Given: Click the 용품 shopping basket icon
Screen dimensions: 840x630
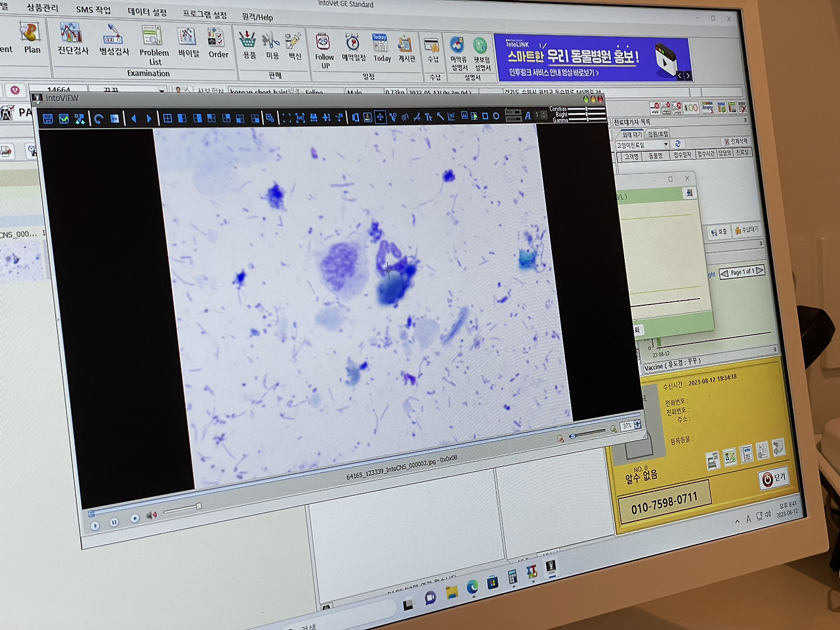Looking at the screenshot, I should coord(248,45).
